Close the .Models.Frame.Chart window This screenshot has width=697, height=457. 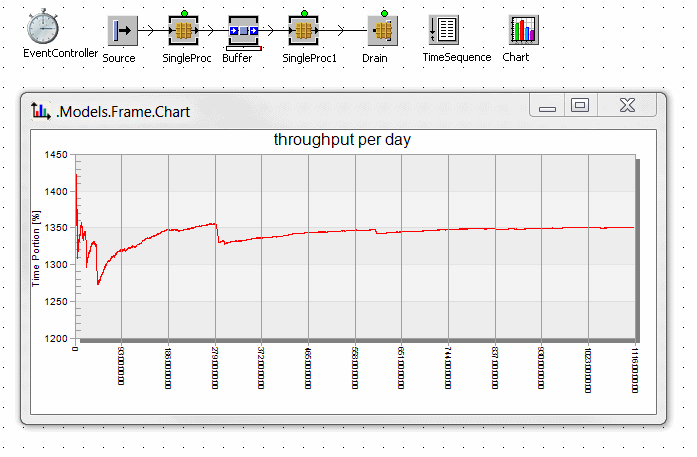pyautogui.click(x=628, y=105)
